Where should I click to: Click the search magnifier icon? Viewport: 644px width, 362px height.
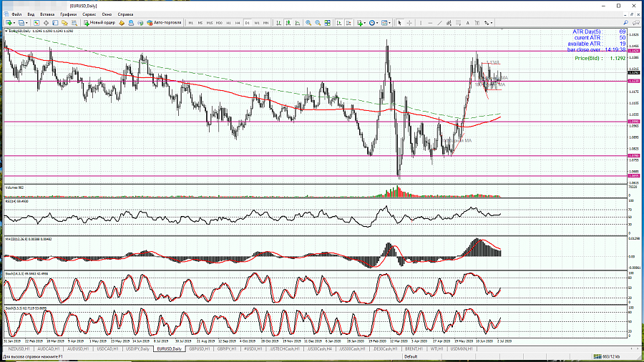[625, 23]
